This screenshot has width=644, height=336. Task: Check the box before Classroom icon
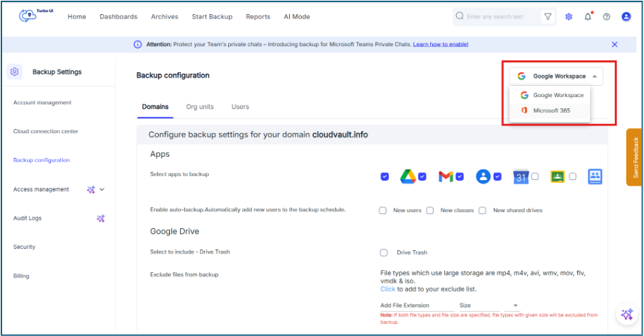point(535,177)
